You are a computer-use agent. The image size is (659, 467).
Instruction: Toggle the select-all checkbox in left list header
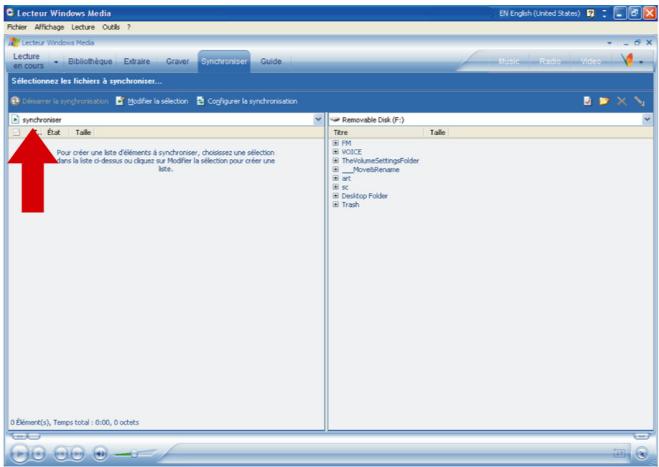(16, 132)
